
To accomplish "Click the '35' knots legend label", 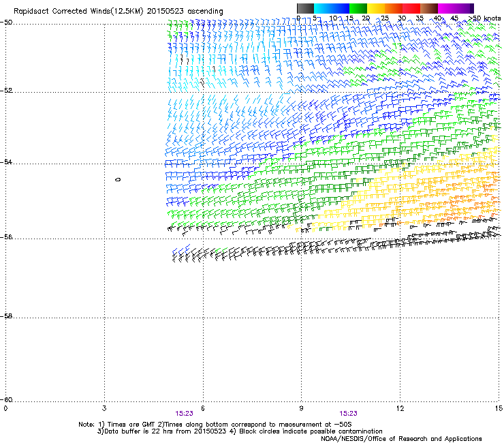I will point(420,18).
